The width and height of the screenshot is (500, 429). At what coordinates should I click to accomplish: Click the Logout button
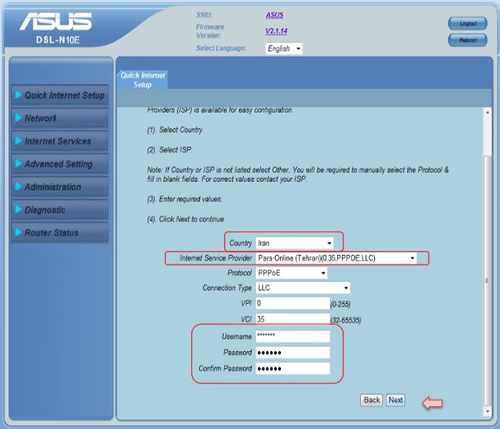click(468, 24)
